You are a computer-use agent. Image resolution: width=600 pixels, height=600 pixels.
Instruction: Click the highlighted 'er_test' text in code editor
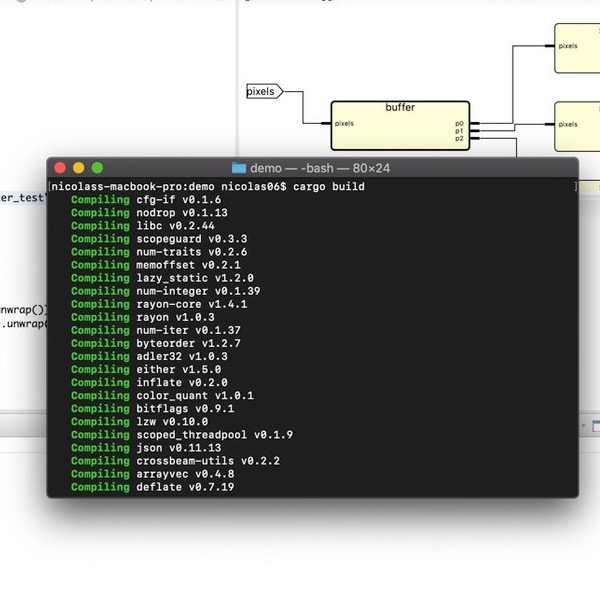pos(22,198)
